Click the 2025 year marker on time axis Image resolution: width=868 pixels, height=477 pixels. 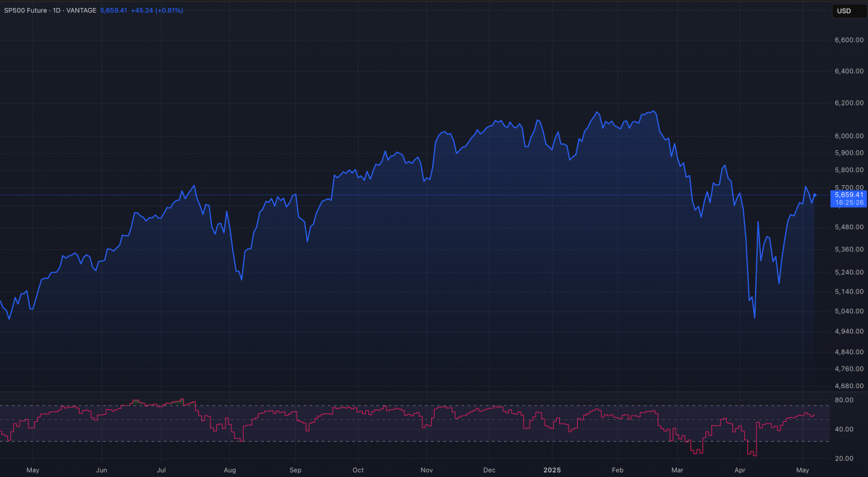coord(552,470)
